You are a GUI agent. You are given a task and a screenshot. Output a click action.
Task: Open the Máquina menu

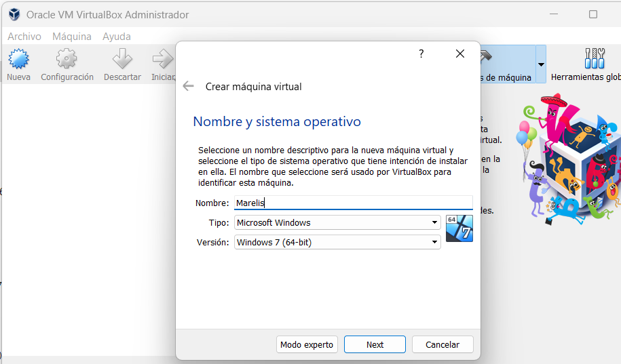coord(72,37)
